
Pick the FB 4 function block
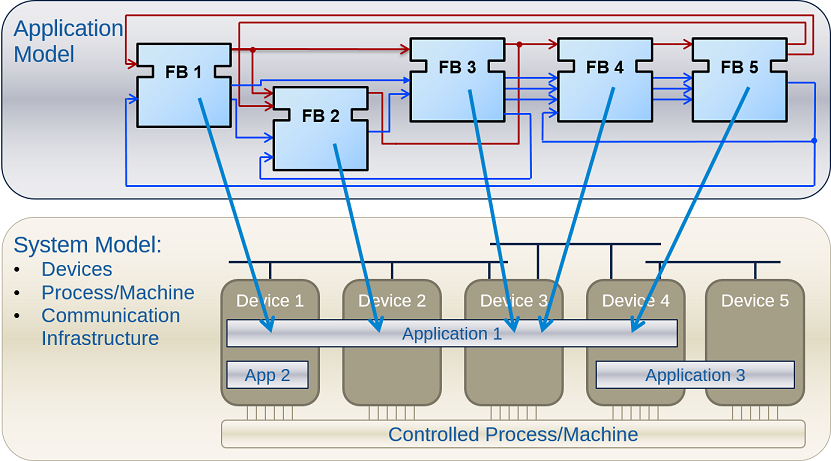click(x=604, y=80)
